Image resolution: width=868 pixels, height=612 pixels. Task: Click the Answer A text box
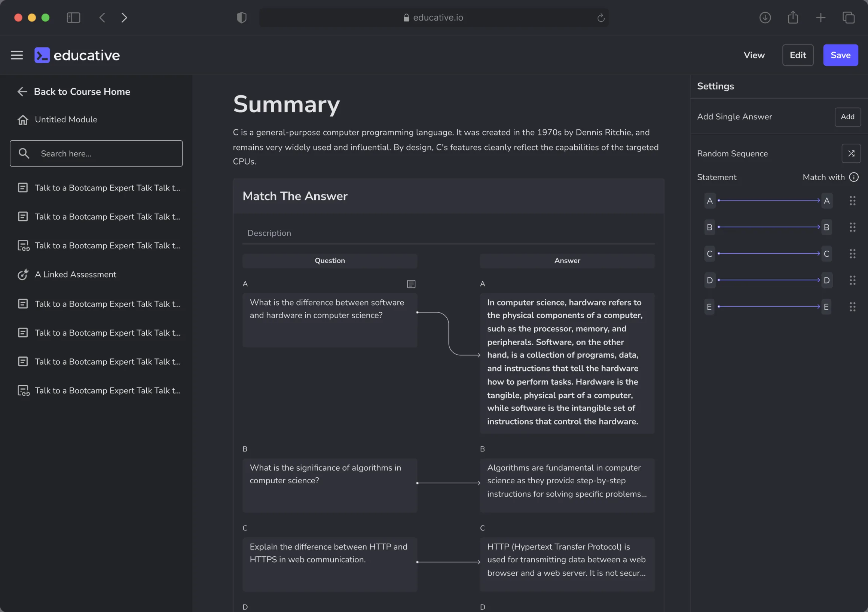pos(567,363)
